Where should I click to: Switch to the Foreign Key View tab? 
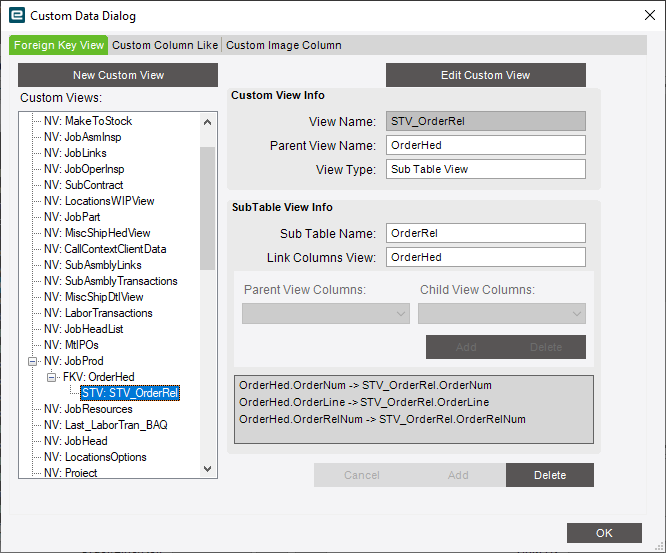(x=59, y=45)
